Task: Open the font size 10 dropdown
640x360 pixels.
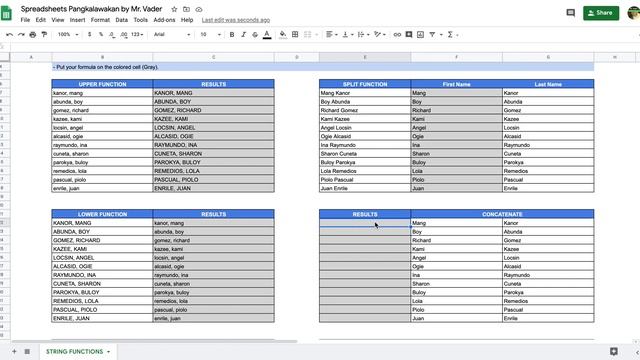Action: [x=210, y=35]
